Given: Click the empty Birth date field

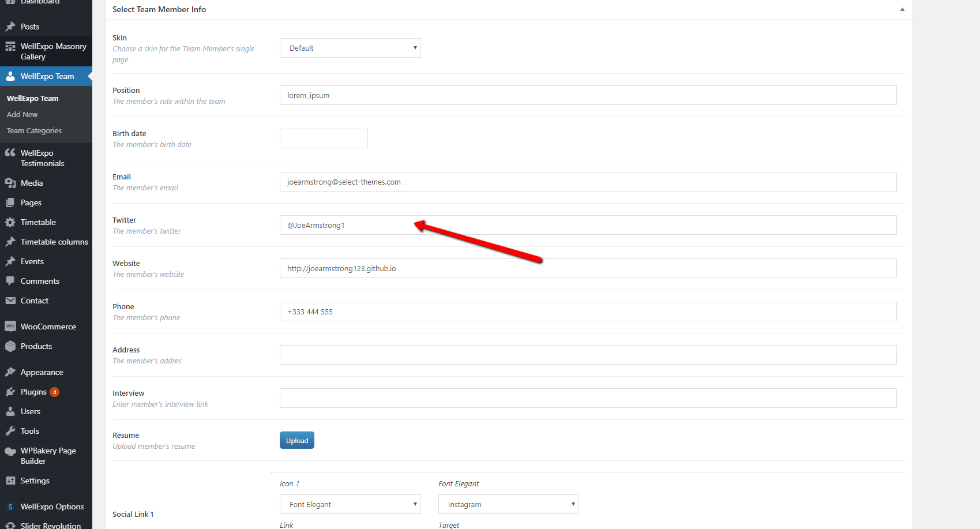Looking at the screenshot, I should (324, 138).
